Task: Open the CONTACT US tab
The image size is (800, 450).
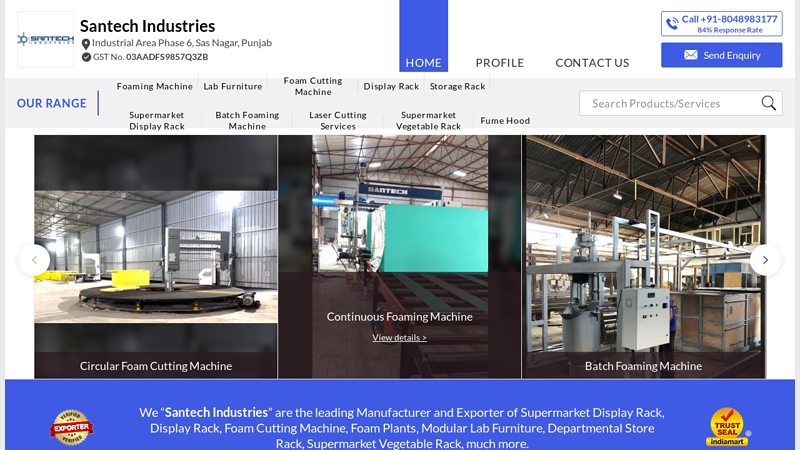Action: coord(592,63)
